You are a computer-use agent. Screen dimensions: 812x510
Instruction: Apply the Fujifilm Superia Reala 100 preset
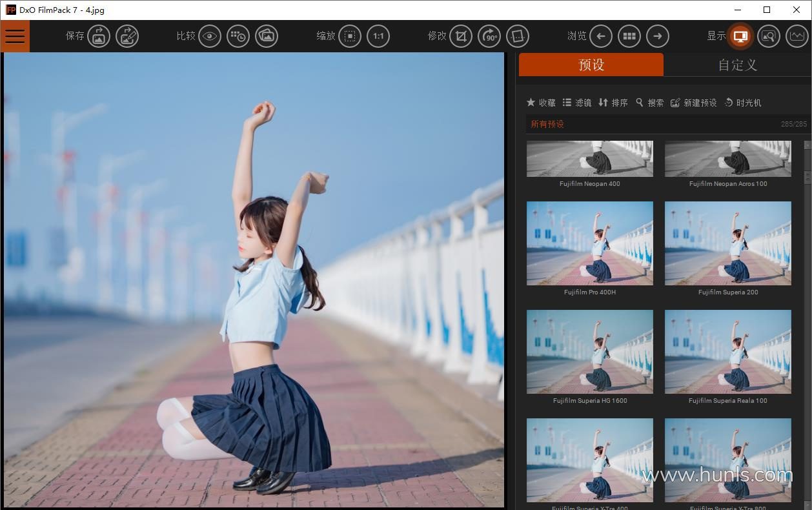pyautogui.click(x=728, y=352)
